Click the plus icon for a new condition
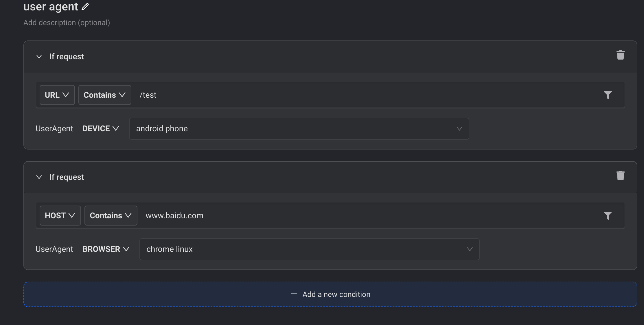Screen dimensions: 644x325 pos(294,294)
